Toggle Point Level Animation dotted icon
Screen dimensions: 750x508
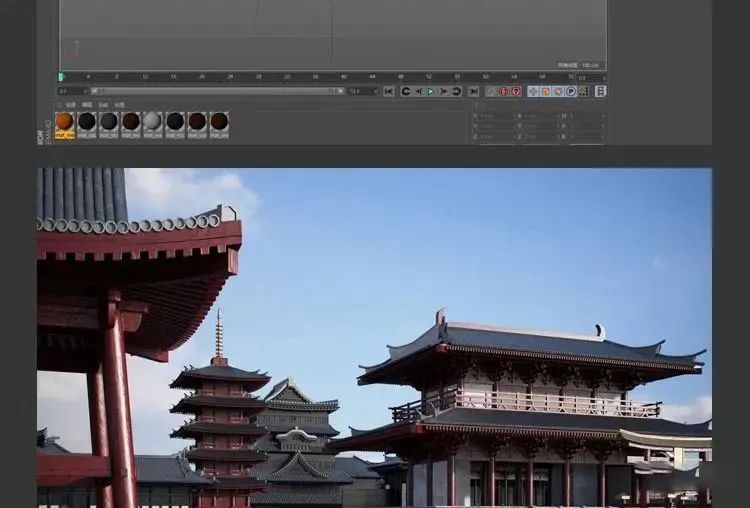584,91
